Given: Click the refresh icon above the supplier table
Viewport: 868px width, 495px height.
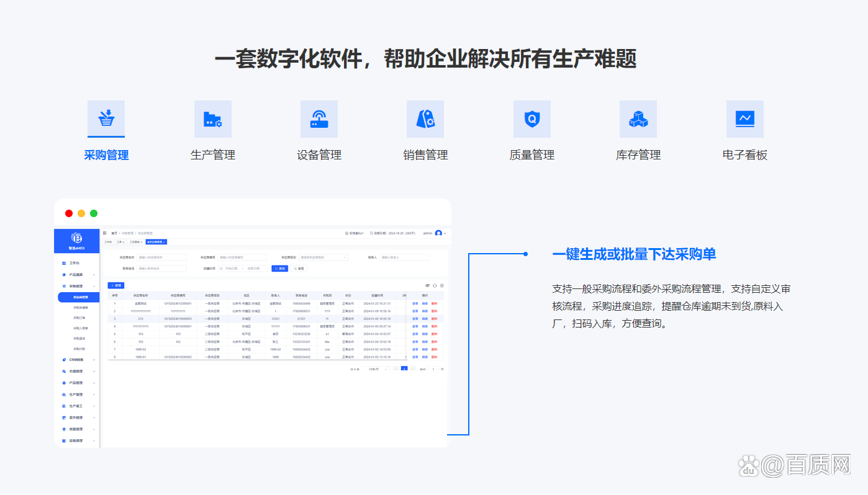Looking at the screenshot, I should click(x=435, y=284).
